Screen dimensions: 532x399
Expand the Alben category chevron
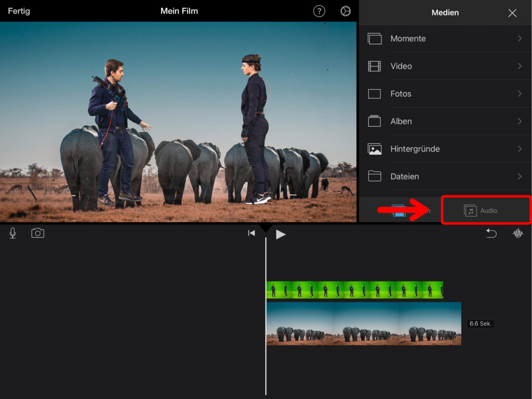[x=520, y=121]
